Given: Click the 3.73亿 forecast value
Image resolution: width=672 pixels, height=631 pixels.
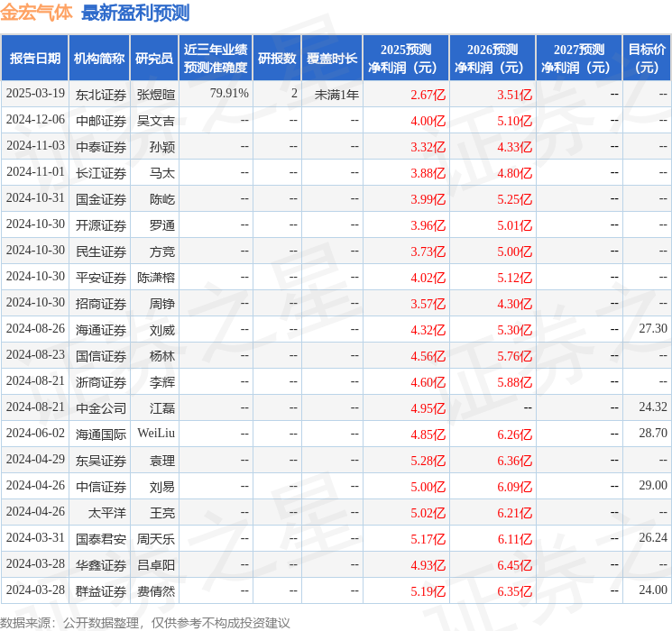Looking at the screenshot, I should (428, 251).
